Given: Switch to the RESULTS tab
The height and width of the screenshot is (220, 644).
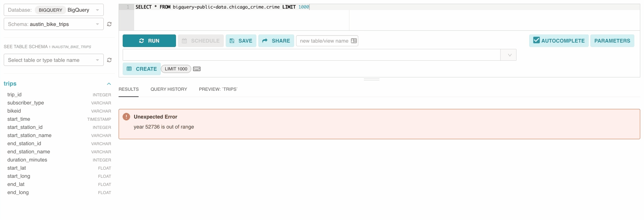Looking at the screenshot, I should [129, 89].
